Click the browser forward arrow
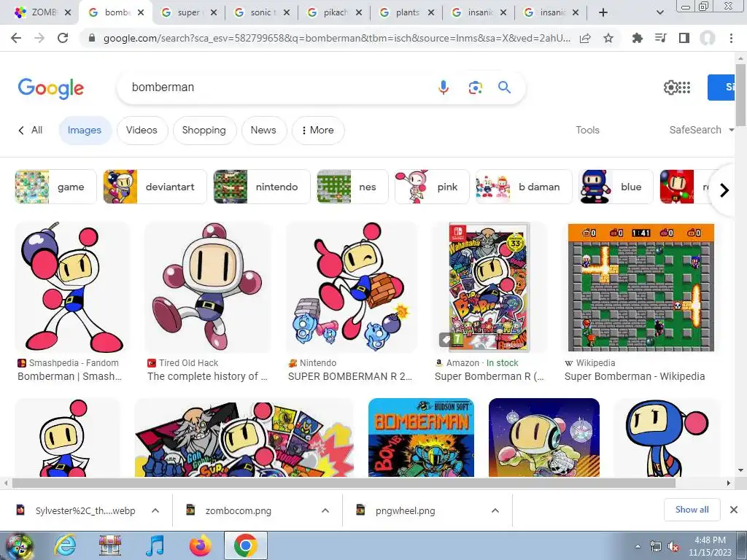Viewport: 747px width, 560px height. coord(39,38)
